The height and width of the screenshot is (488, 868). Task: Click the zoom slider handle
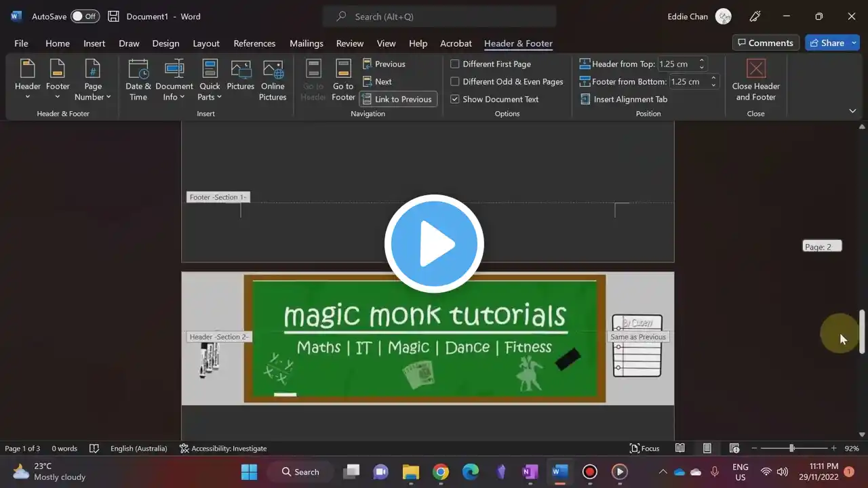[x=791, y=448]
